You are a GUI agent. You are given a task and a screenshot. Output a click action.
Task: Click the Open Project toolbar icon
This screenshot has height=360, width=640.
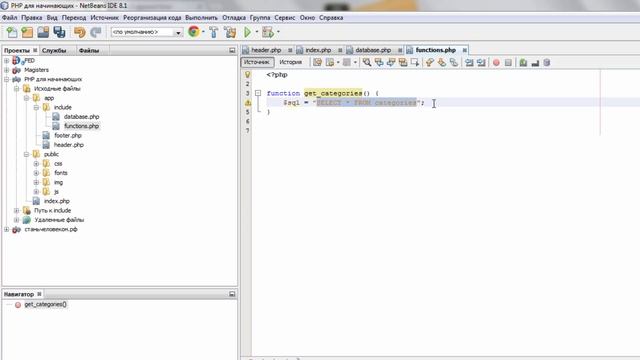(x=43, y=32)
